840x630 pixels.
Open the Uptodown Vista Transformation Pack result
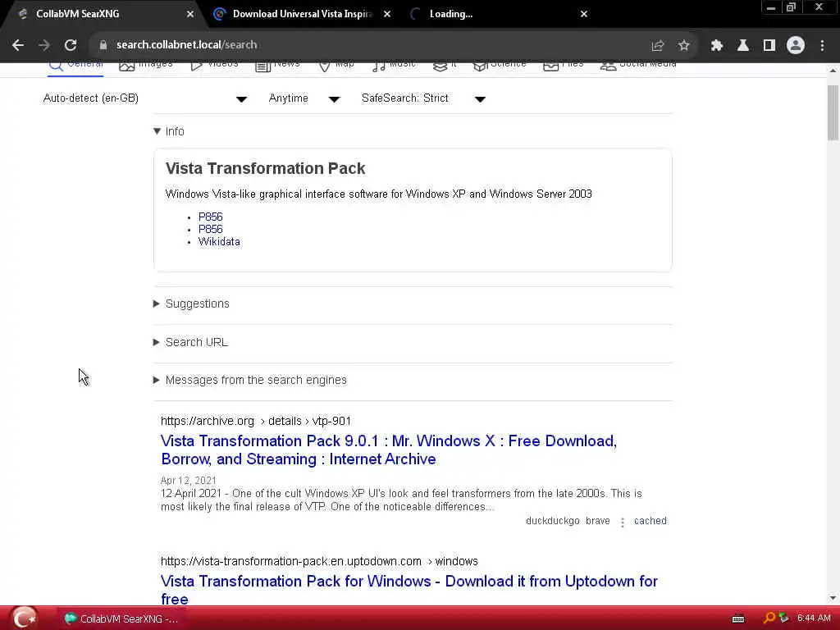point(409,591)
